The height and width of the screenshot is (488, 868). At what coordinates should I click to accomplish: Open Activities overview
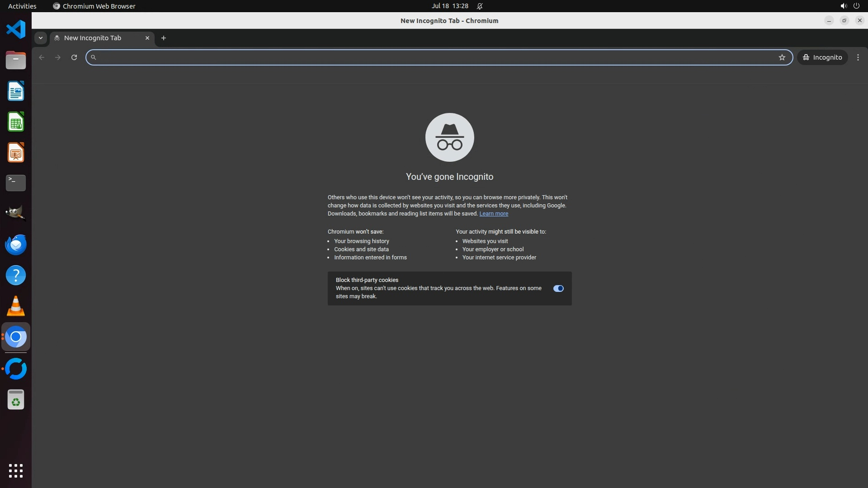22,6
